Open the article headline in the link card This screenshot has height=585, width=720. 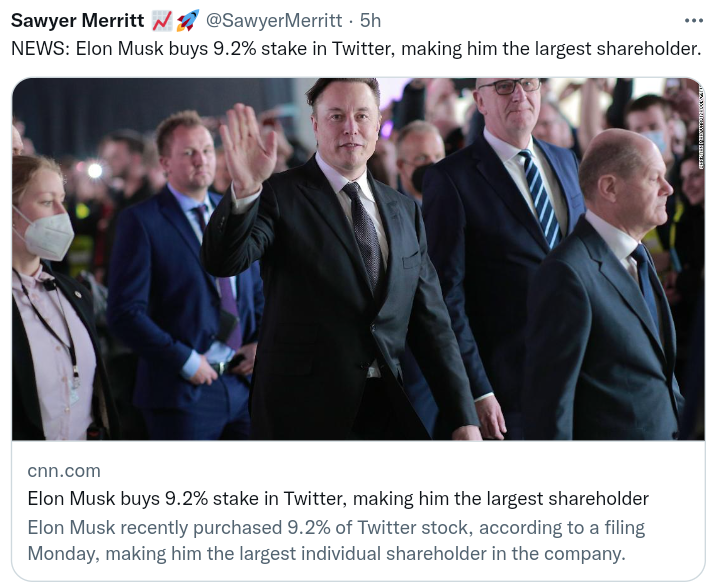pyautogui.click(x=338, y=498)
